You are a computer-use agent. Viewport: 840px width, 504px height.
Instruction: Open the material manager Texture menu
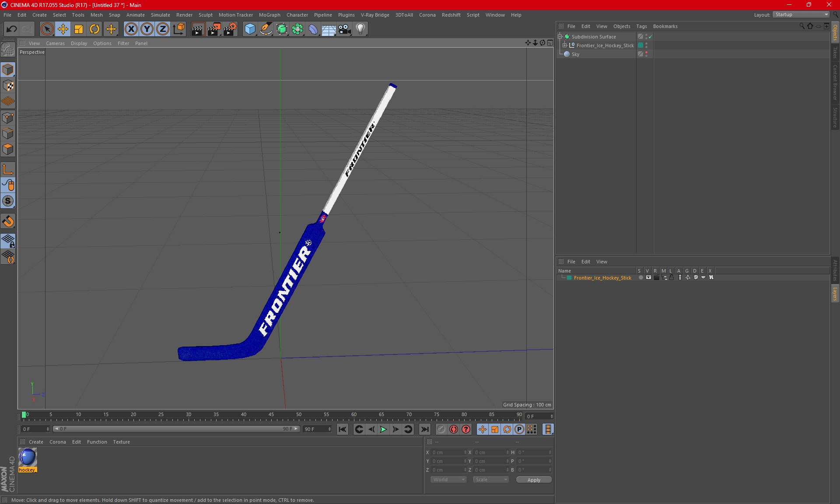[121, 442]
